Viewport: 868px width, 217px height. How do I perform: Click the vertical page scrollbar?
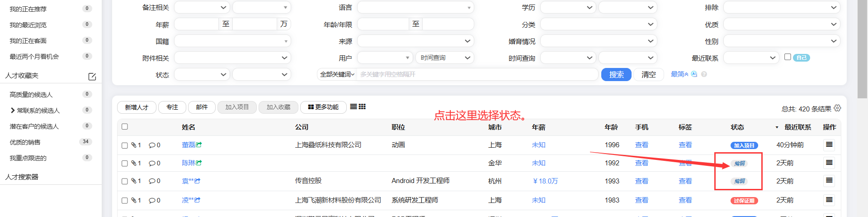[x=862, y=49]
